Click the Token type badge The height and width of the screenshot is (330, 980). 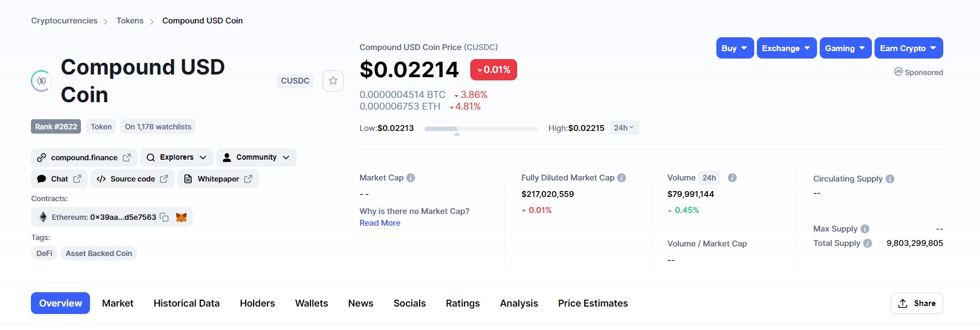[101, 127]
